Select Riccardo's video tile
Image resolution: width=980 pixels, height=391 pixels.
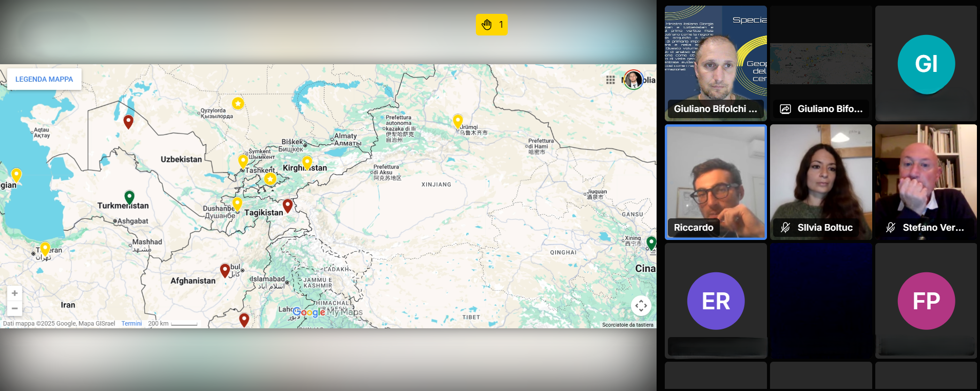tap(716, 182)
